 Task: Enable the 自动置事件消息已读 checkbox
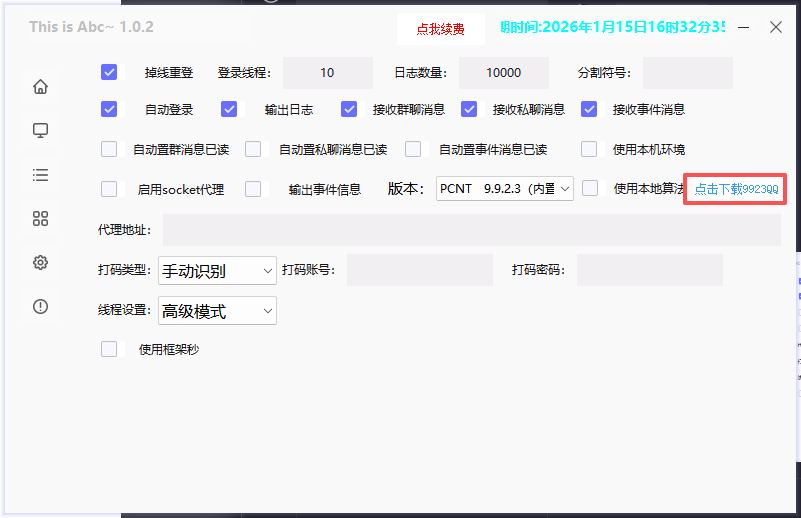pyautogui.click(x=413, y=149)
